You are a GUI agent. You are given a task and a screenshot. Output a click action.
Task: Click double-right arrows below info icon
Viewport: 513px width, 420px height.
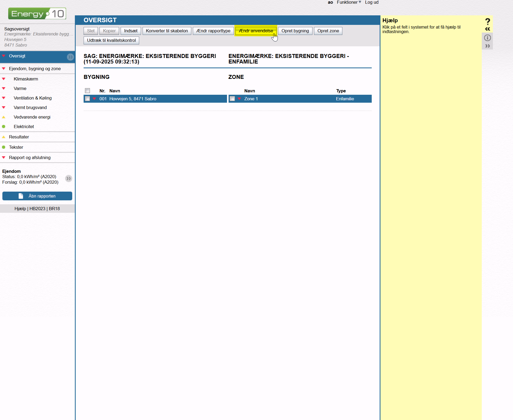pyautogui.click(x=487, y=46)
